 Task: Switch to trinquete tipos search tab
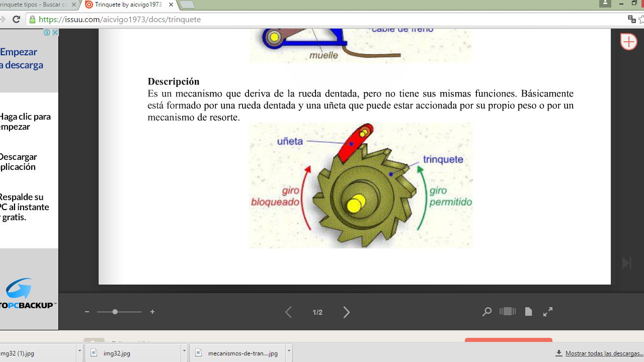[34, 5]
